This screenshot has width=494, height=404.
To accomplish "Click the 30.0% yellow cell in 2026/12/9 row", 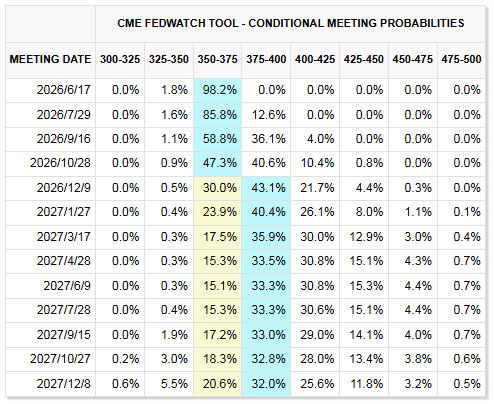I will pos(217,188).
